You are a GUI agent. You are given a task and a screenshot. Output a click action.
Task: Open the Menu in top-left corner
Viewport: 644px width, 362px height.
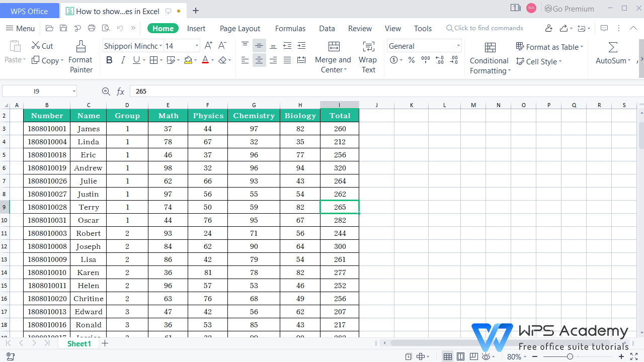pos(20,28)
